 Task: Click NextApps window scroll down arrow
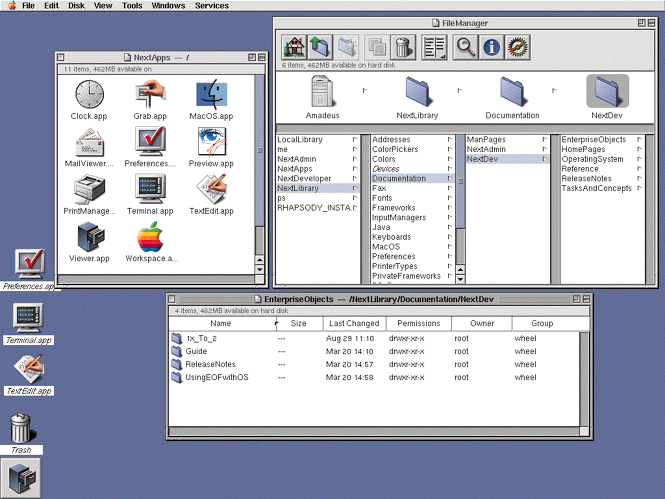click(x=260, y=269)
